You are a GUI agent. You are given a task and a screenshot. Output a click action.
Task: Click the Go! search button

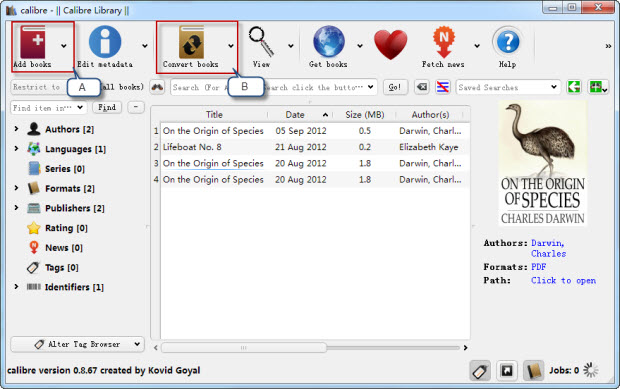[x=395, y=87]
